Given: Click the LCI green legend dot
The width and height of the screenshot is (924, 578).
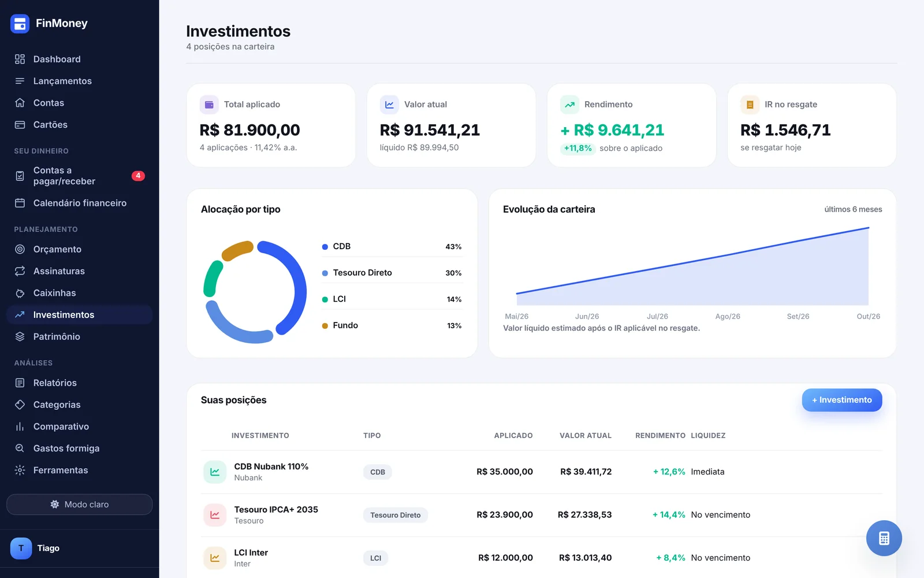Looking at the screenshot, I should pos(325,299).
